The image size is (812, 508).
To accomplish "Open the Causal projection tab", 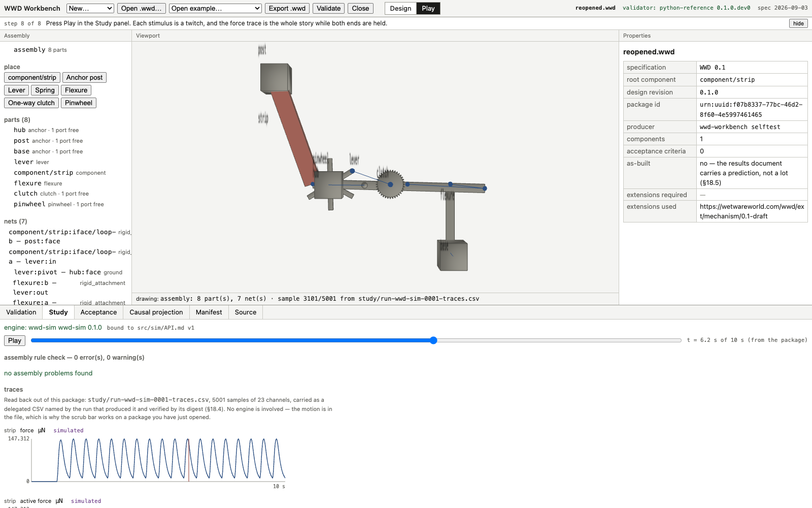I will tap(156, 312).
